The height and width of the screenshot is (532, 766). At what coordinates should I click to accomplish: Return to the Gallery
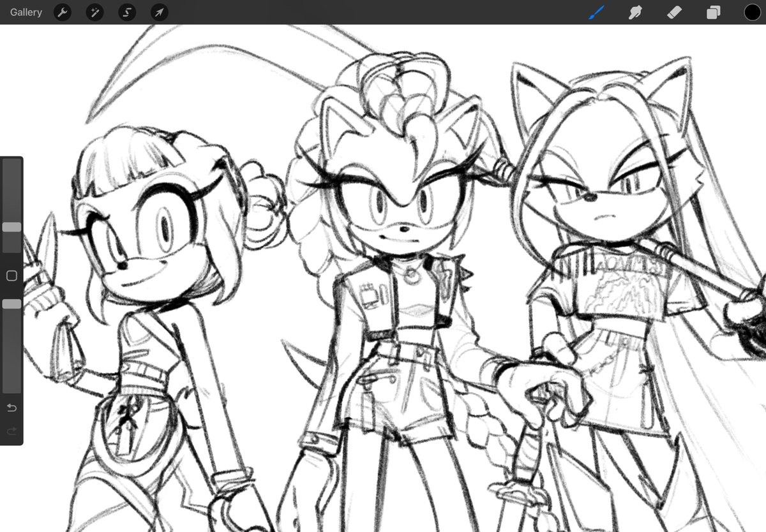[26, 12]
